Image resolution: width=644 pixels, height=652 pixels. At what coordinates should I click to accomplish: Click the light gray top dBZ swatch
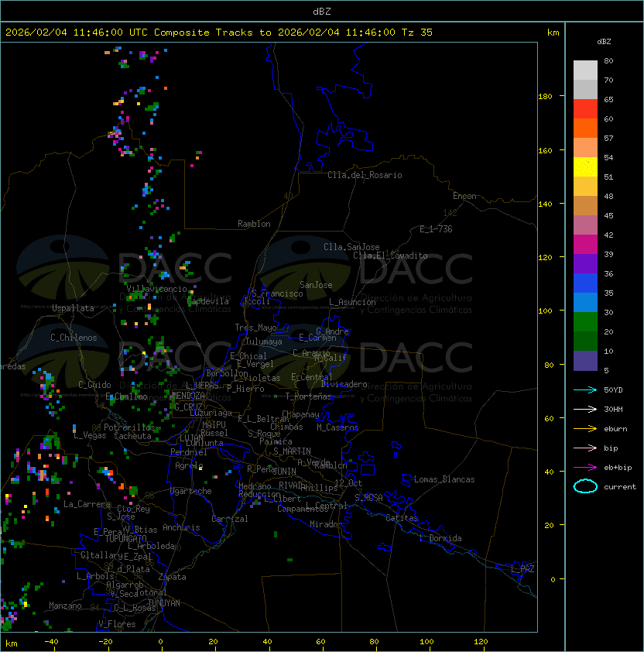pos(585,70)
